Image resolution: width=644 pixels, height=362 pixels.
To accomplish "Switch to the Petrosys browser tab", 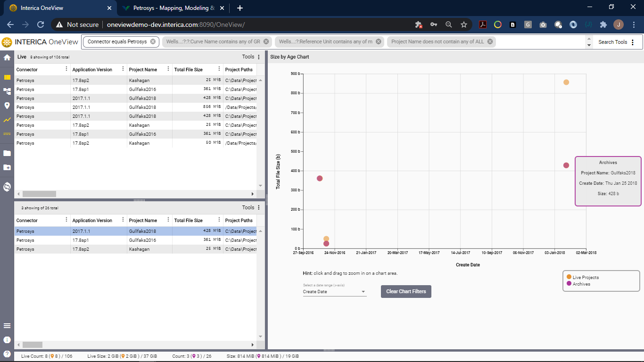I will coord(173,8).
